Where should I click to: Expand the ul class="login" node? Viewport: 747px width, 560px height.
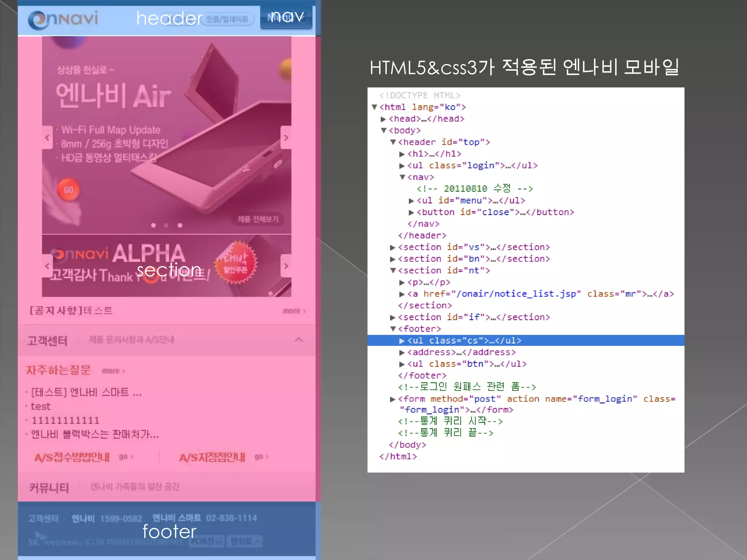pos(402,166)
